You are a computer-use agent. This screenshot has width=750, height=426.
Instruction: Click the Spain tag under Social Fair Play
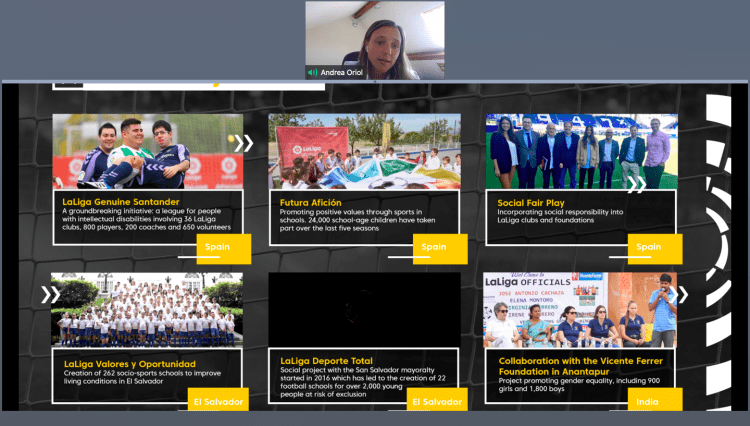pos(655,249)
